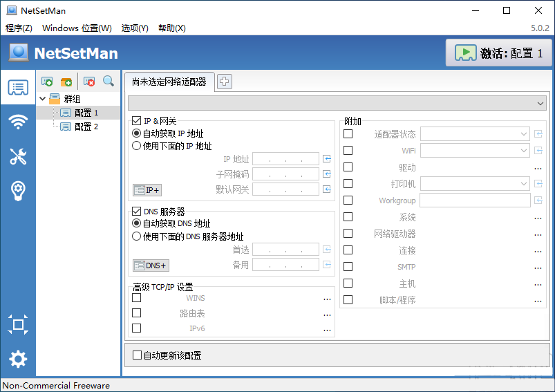
Task: Enable the IPv6 checkbox
Action: point(136,328)
